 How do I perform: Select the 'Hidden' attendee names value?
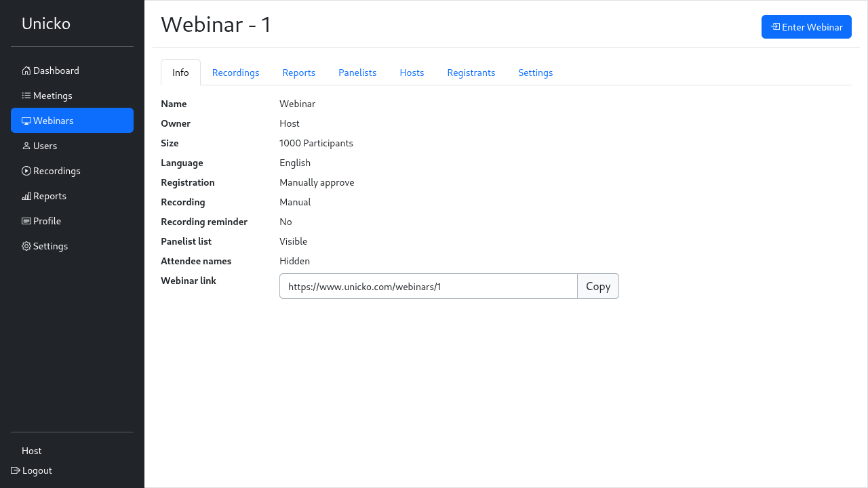point(294,261)
